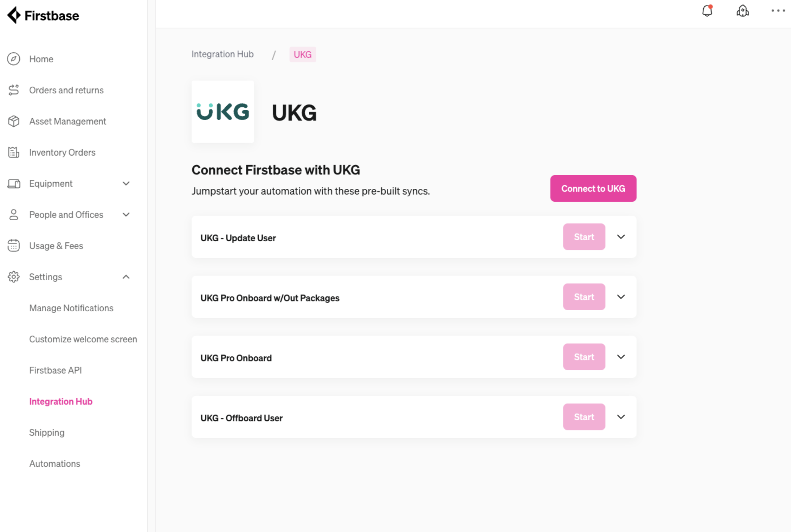This screenshot has height=532, width=791.
Task: Open the three-dot more options menu
Action: tap(778, 11)
